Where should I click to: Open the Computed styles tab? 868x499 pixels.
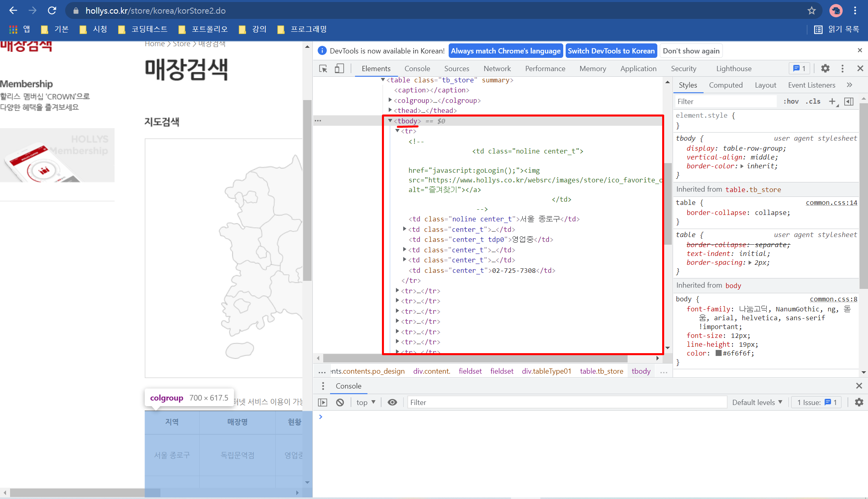[725, 85]
